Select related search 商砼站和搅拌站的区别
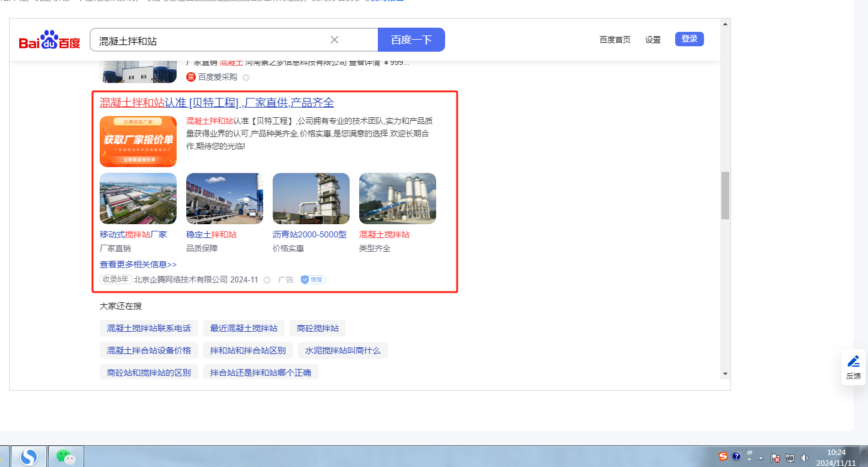The width and height of the screenshot is (868, 467). click(x=149, y=373)
